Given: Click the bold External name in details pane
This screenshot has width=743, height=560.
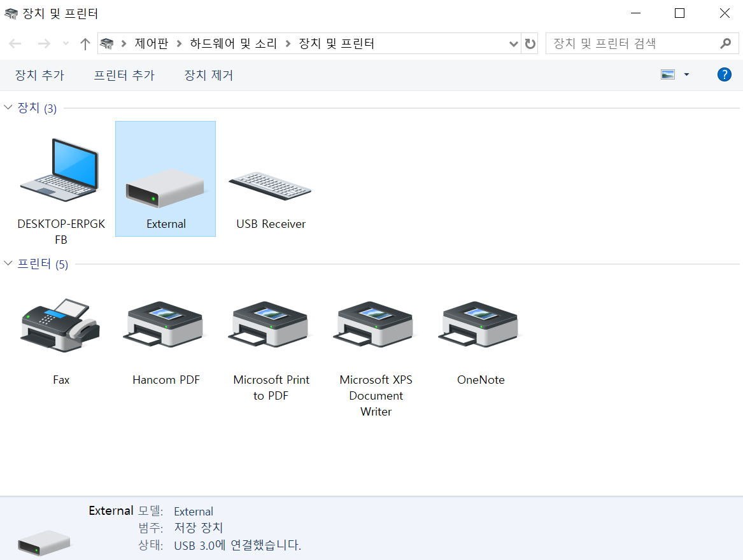Looking at the screenshot, I should [111, 511].
